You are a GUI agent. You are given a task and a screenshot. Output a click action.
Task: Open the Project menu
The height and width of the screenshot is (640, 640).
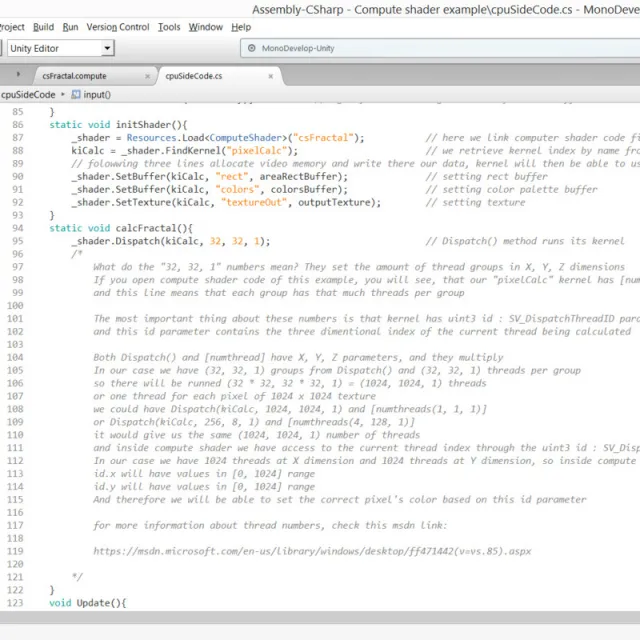12,27
